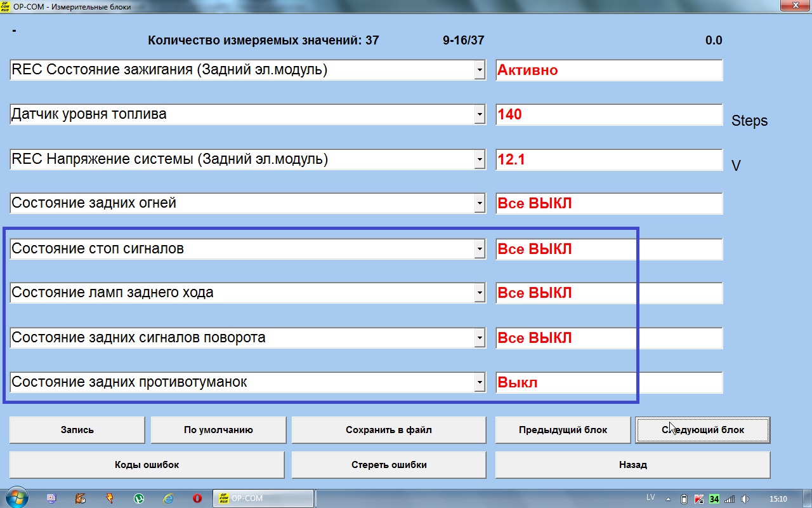Show hidden tray icons arrow
The height and width of the screenshot is (508, 812).
[x=668, y=498]
